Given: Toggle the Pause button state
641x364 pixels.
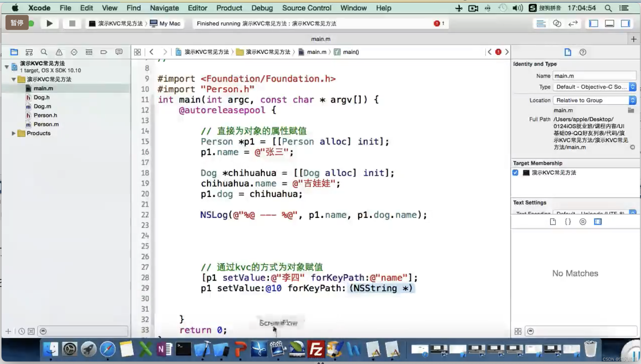Looking at the screenshot, I should [x=17, y=23].
